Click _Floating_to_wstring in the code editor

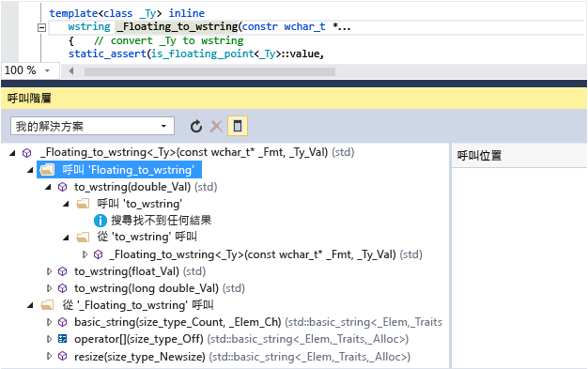pyautogui.click(x=177, y=26)
